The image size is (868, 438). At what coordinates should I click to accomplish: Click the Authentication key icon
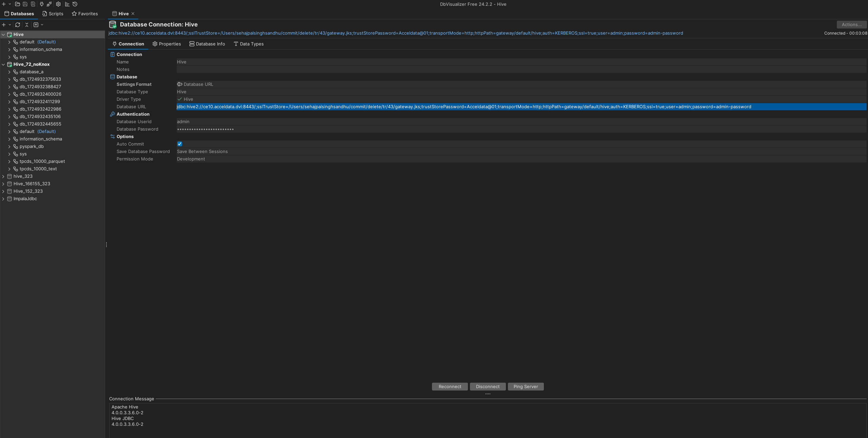click(113, 114)
